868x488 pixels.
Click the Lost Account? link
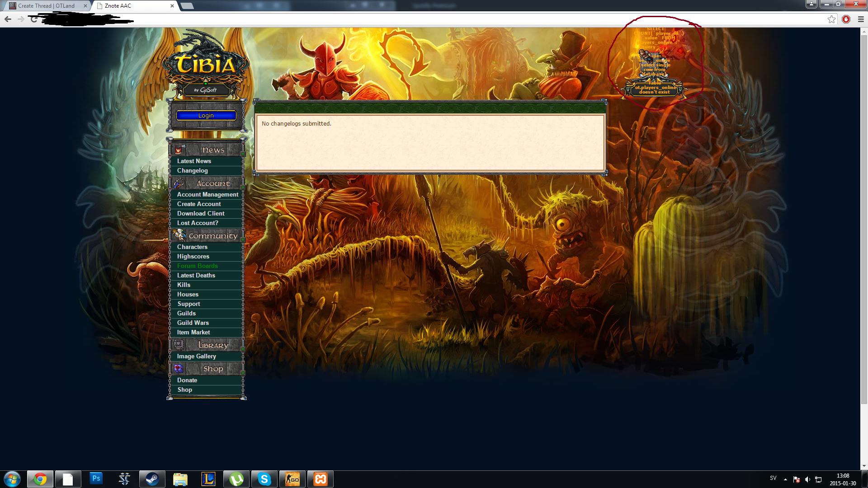click(198, 223)
